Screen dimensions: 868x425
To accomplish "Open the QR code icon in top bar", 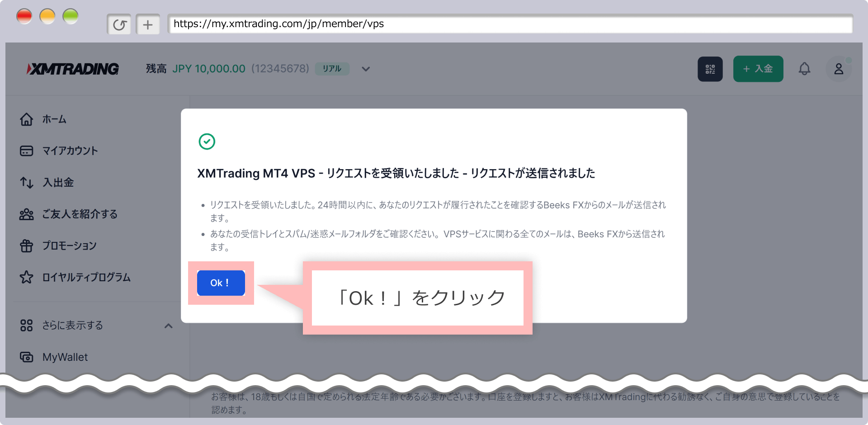I will click(x=710, y=69).
